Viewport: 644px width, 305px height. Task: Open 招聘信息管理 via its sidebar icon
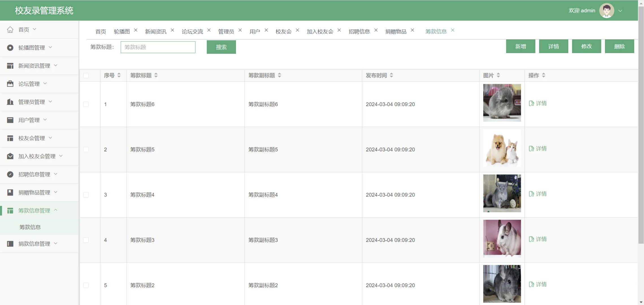10,174
